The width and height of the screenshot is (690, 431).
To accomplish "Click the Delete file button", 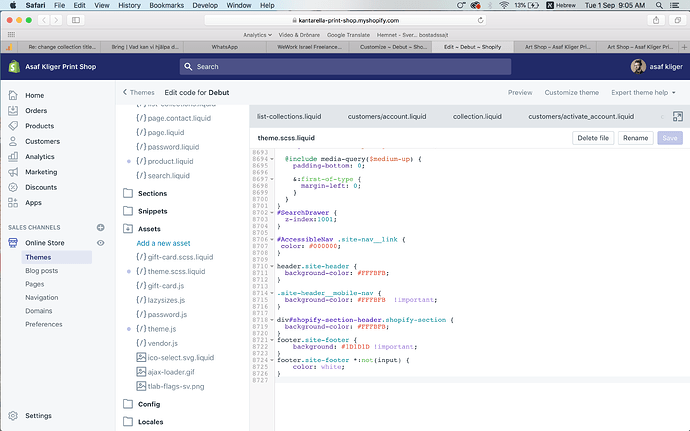I will [x=593, y=139].
